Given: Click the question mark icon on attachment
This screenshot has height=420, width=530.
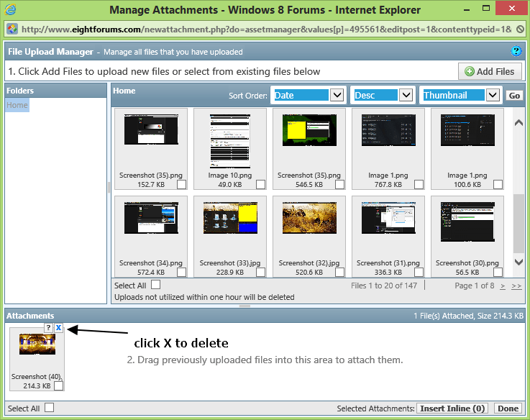Looking at the screenshot, I should point(49,328).
